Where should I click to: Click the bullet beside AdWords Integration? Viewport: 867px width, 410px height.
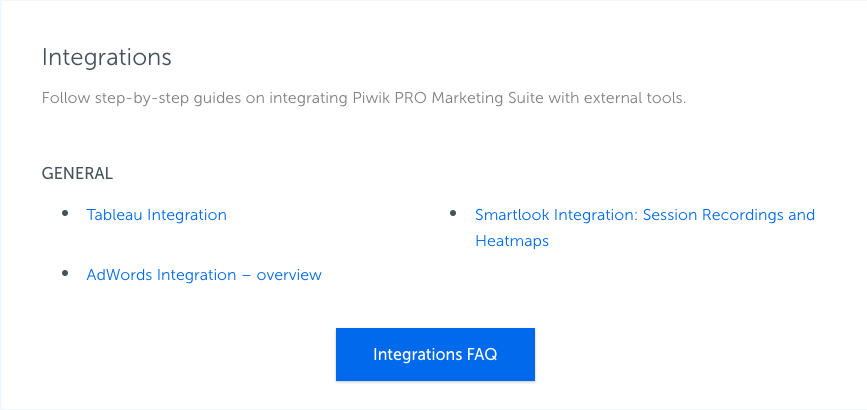pos(65,273)
